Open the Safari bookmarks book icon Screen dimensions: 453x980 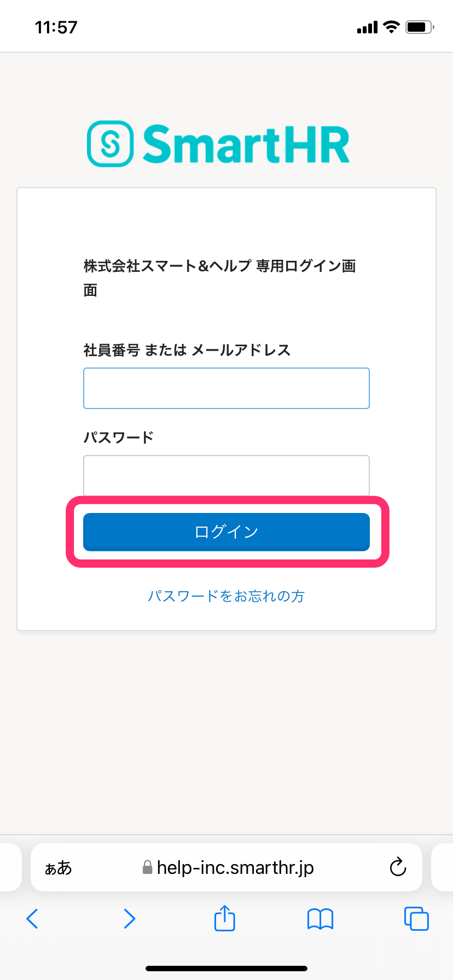[x=320, y=919]
